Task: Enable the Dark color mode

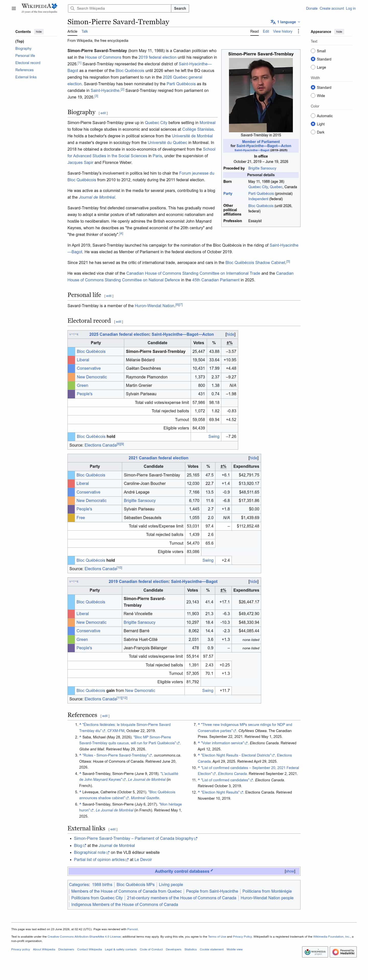Action: point(313,132)
